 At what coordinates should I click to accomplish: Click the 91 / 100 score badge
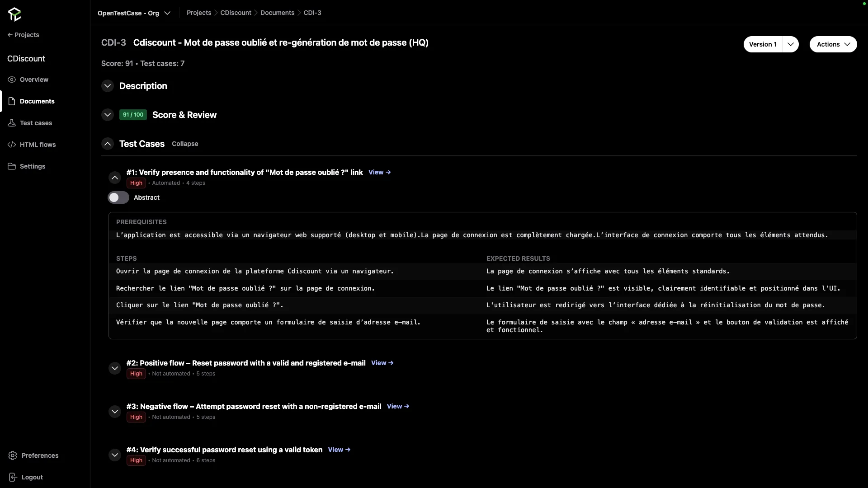(133, 115)
